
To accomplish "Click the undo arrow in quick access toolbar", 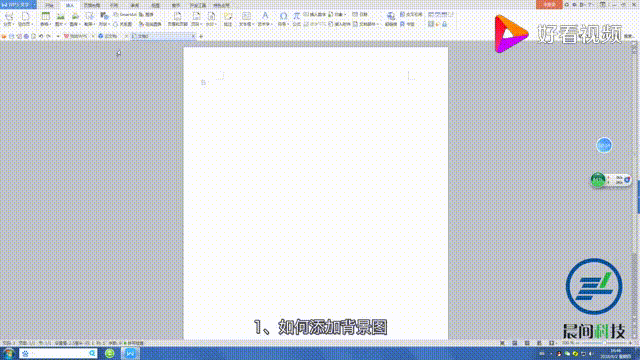I will [41, 36].
